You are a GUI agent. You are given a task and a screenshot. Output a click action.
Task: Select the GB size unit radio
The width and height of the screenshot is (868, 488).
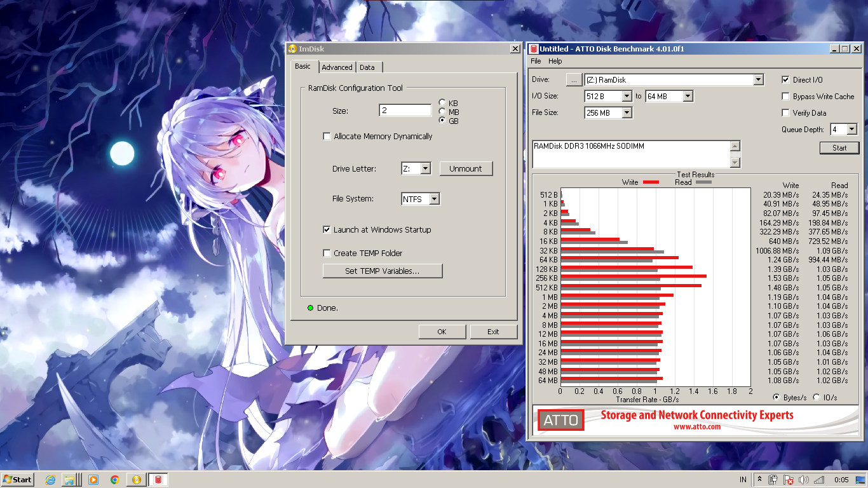pyautogui.click(x=442, y=121)
